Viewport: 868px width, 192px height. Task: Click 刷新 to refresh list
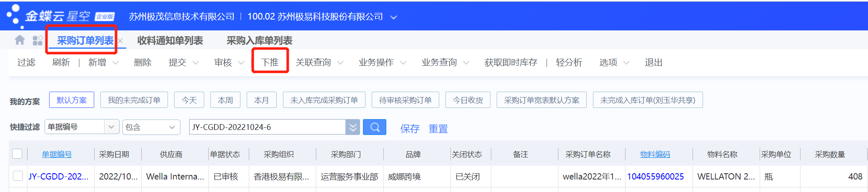pyautogui.click(x=61, y=62)
